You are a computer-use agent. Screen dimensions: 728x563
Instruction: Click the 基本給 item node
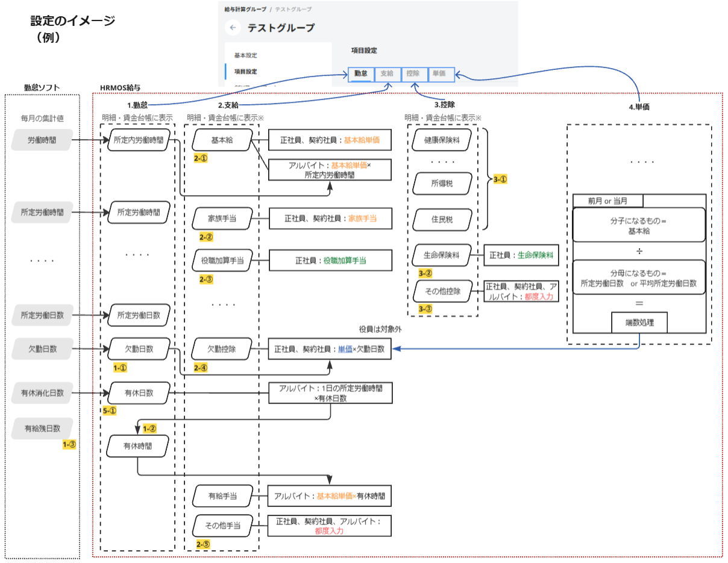pyautogui.click(x=222, y=140)
